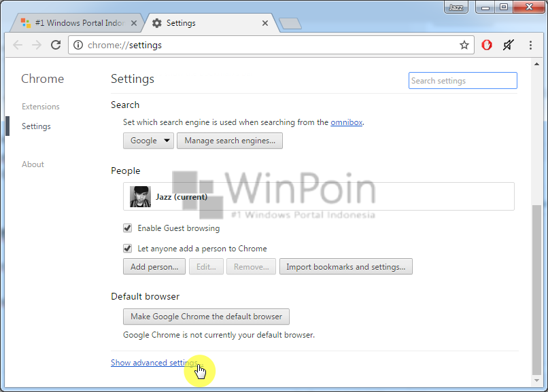Click the crossed-out extension icon in toolbar
Screen dimensions: 548x392
(509, 45)
